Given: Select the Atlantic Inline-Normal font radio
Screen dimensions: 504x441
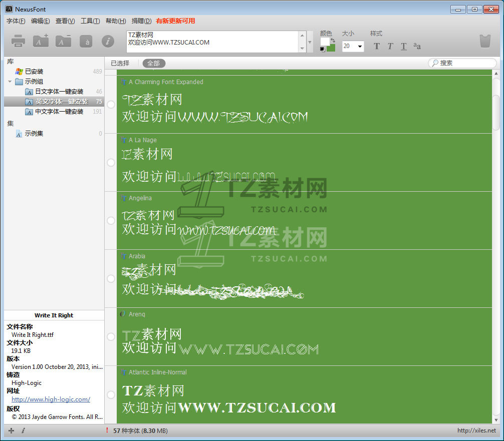Looking at the screenshot, I should click(111, 395).
